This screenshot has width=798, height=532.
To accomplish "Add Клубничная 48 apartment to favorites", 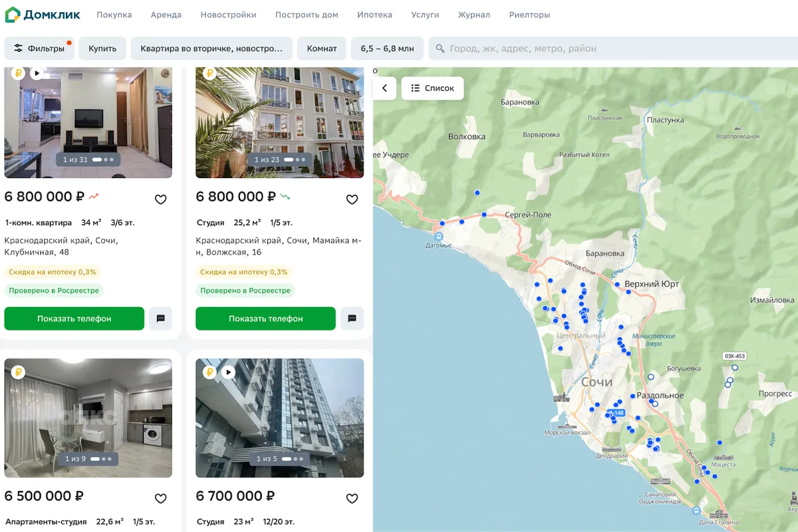I will pos(160,199).
